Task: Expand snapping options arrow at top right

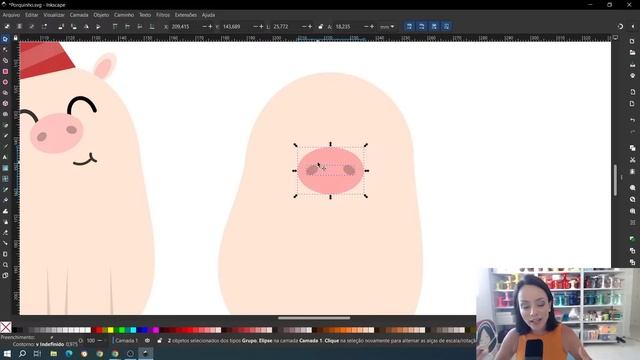Action: [633, 27]
